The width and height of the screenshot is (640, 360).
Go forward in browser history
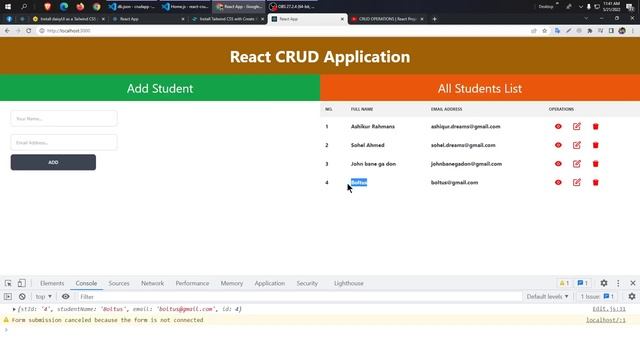(x=18, y=31)
